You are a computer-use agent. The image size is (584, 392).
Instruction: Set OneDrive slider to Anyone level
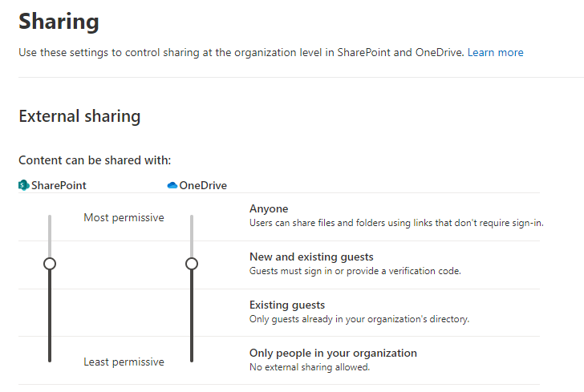[x=191, y=216]
